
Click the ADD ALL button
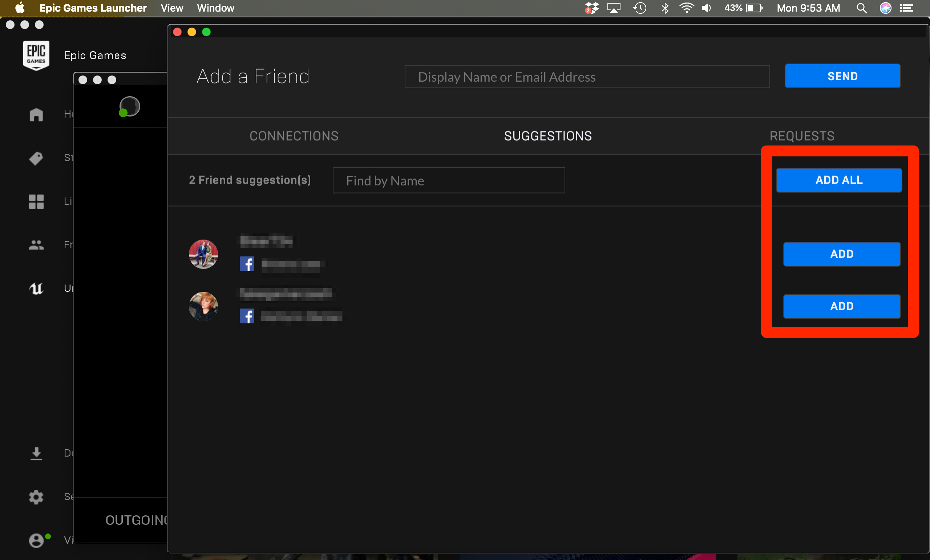coord(840,180)
